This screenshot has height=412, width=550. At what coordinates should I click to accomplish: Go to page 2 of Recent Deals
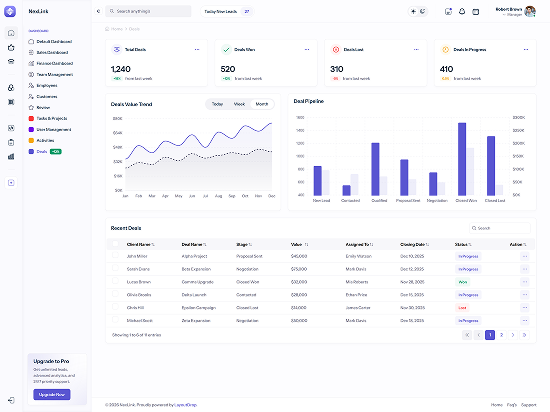501,335
